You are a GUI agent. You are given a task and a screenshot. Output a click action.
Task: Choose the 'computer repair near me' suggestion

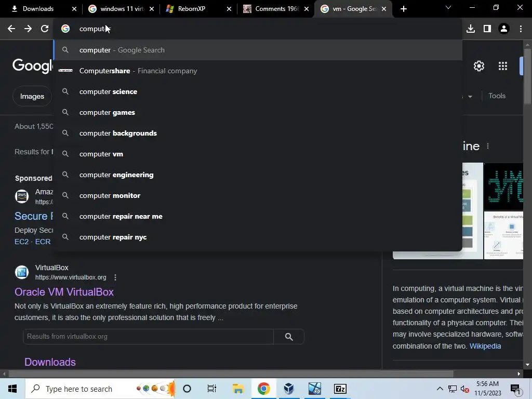tap(258, 216)
